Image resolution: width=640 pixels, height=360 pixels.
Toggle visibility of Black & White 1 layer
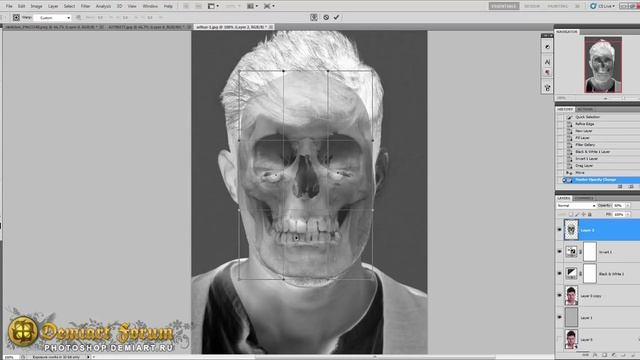tap(560, 273)
